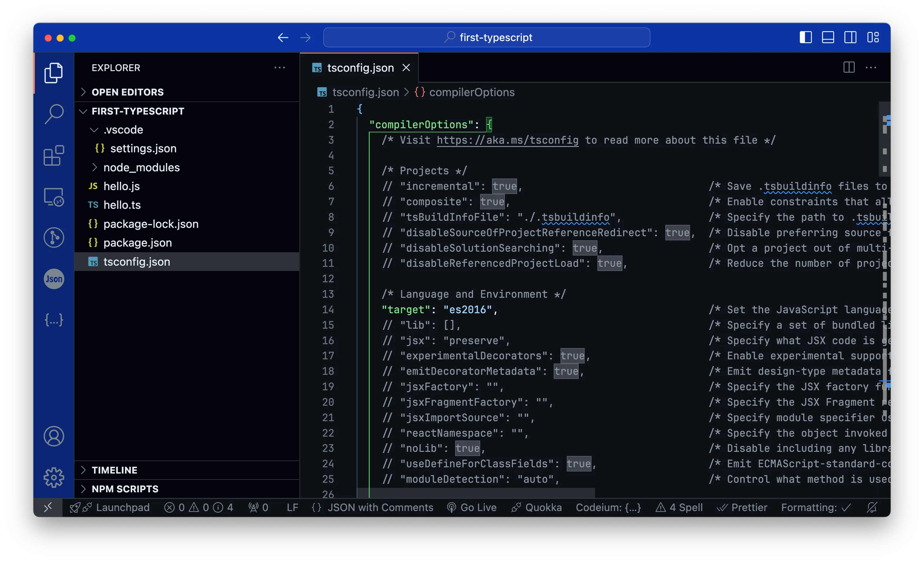Expand the NPM Scripts section

coord(187,489)
